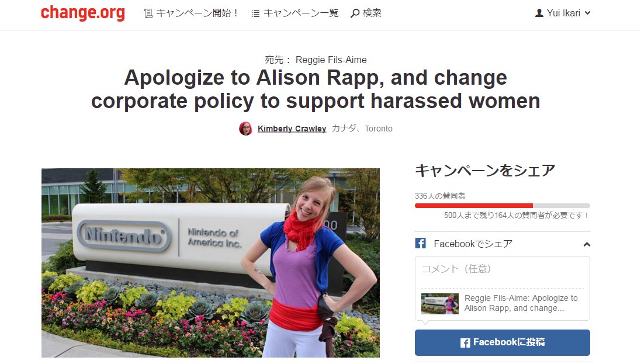Click the petition preview thumbnail in share box
This screenshot has width=641, height=364.
pyautogui.click(x=440, y=303)
